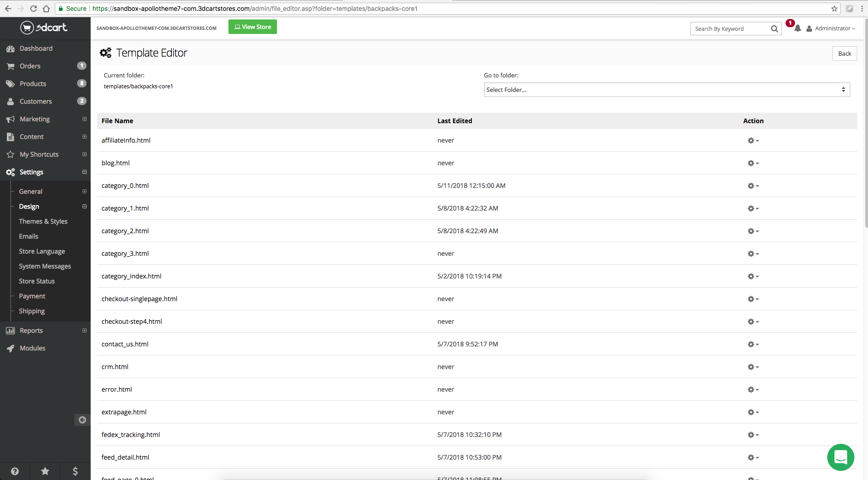868x480 pixels.
Task: Click the 3dcart logo
Action: click(44, 28)
